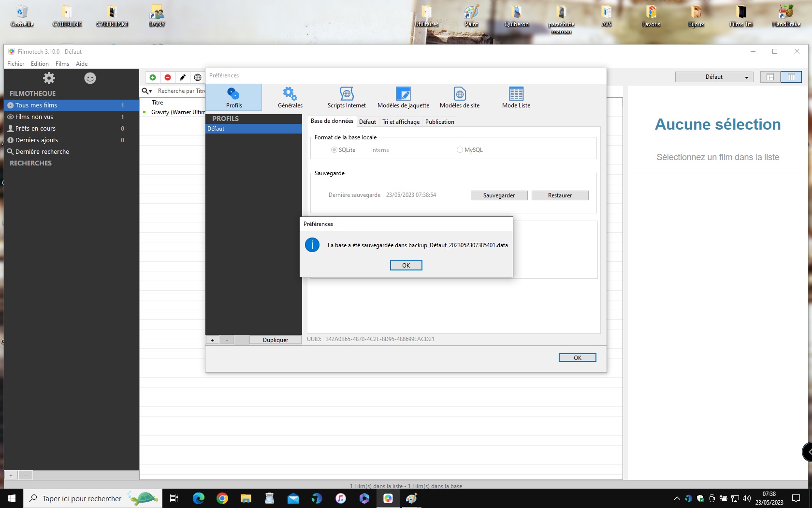Open the Défaut profile dropdown
Screen dimensions: 812x508
(714, 77)
